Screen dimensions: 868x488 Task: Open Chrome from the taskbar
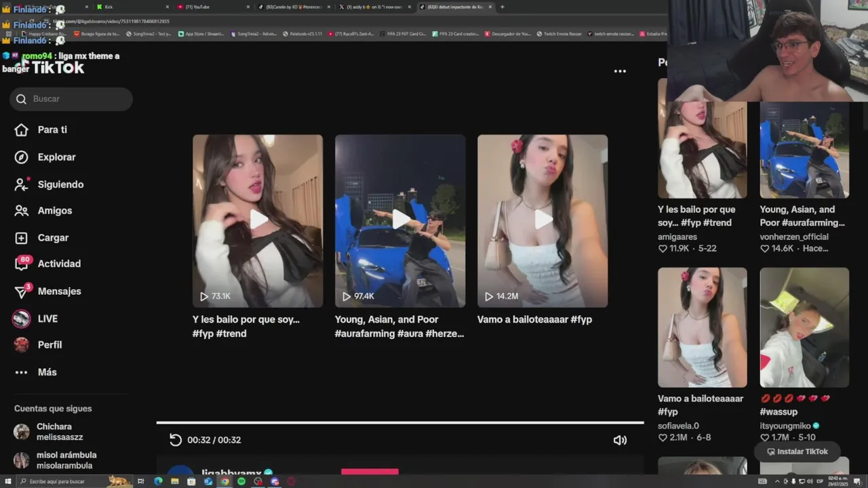[224, 481]
